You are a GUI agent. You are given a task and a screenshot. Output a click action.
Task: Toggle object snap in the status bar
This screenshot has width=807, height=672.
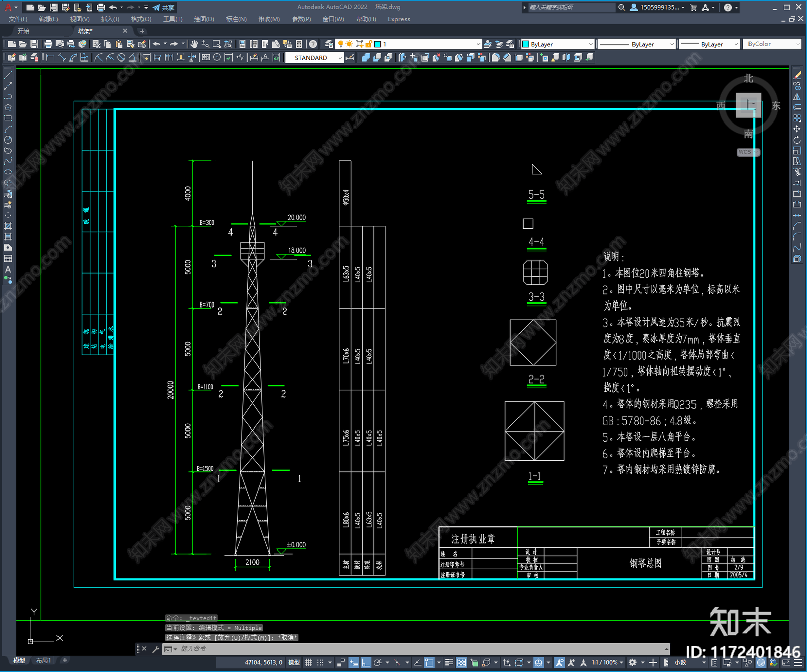pyautogui.click(x=429, y=662)
